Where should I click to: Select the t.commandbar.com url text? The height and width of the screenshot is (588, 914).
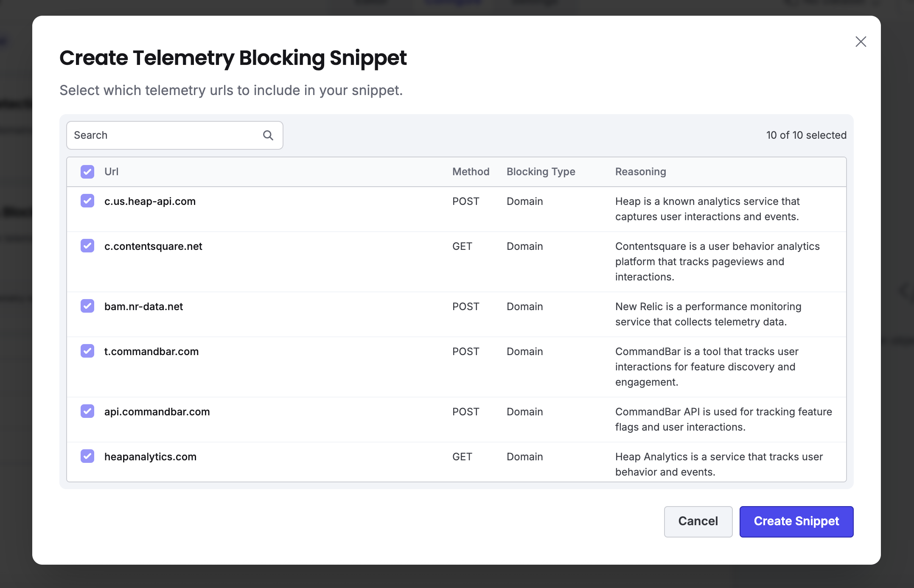pos(151,352)
